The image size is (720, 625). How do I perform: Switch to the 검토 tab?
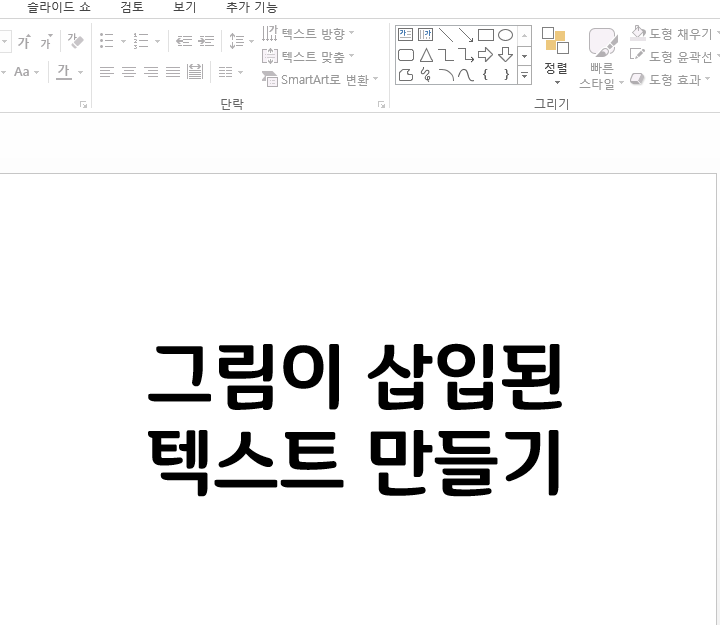[132, 7]
